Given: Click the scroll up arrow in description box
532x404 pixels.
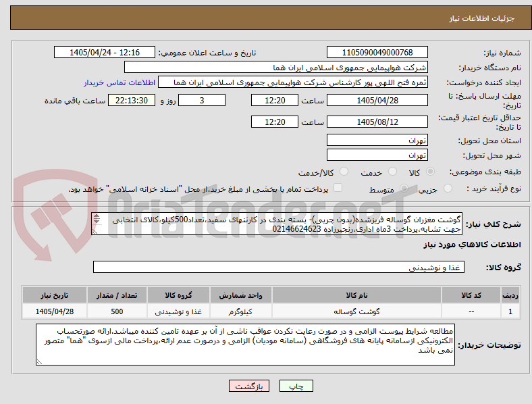Looking at the screenshot, I should (x=97, y=216).
